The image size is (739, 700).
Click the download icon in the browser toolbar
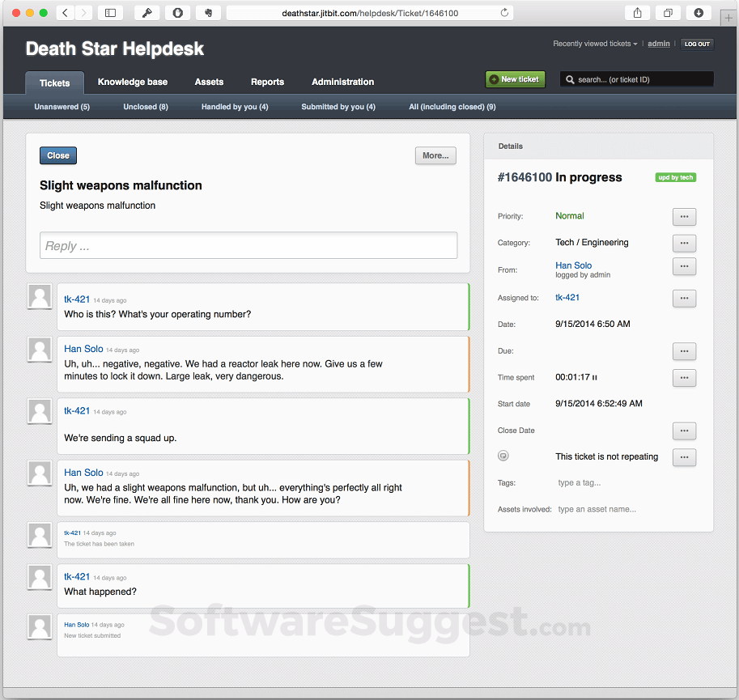(697, 12)
